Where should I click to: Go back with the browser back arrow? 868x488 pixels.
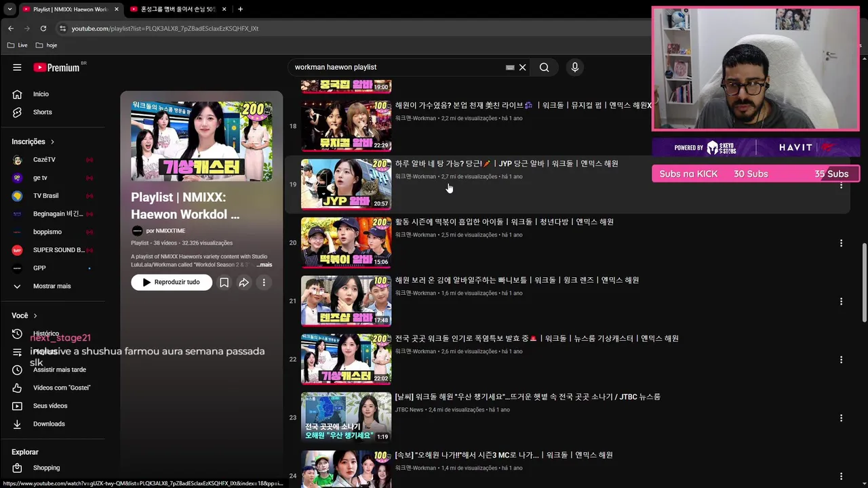pos(11,28)
